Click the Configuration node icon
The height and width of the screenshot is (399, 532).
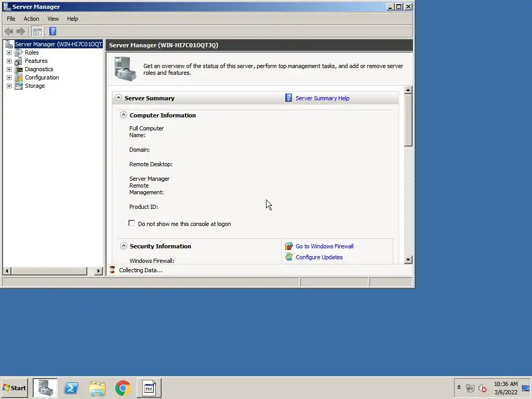[x=19, y=78]
